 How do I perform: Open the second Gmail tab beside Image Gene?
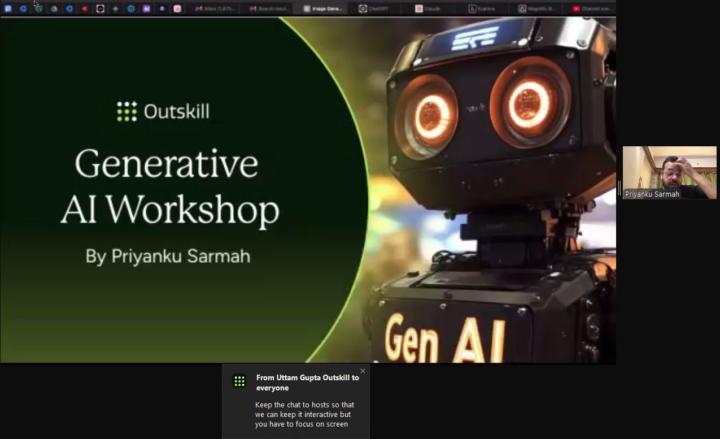(269, 8)
